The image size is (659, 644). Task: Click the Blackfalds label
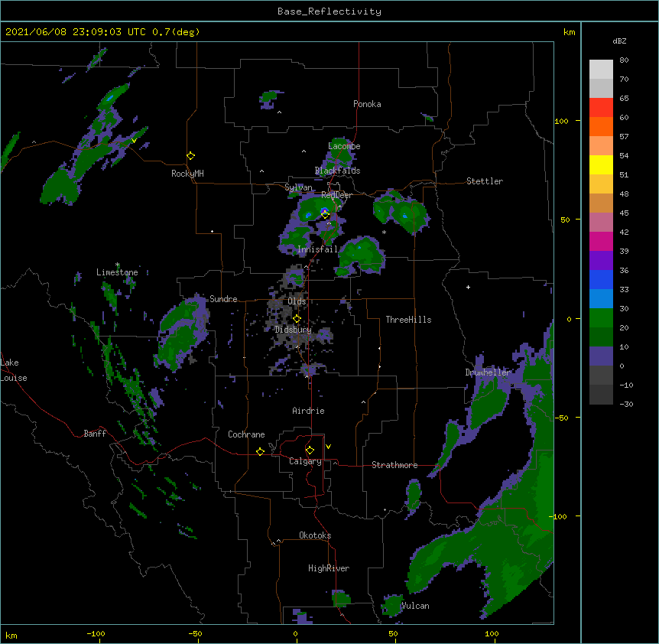(337, 171)
